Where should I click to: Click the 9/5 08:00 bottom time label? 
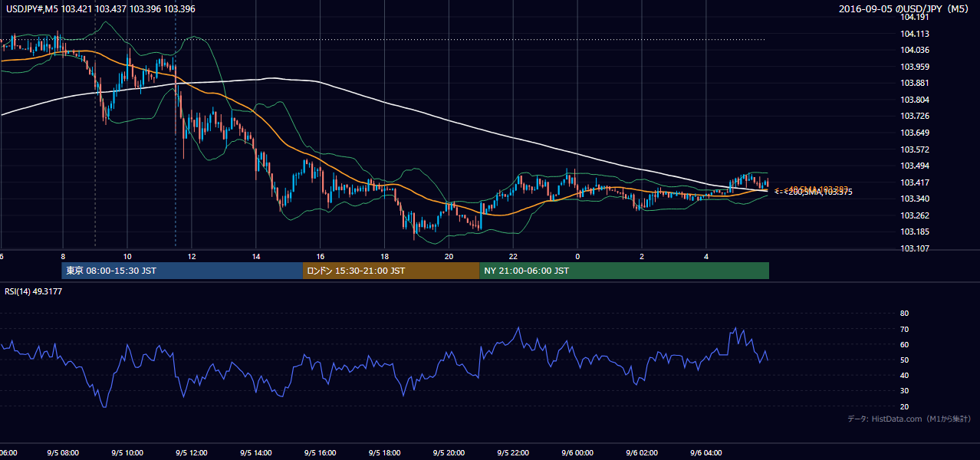coord(63,452)
